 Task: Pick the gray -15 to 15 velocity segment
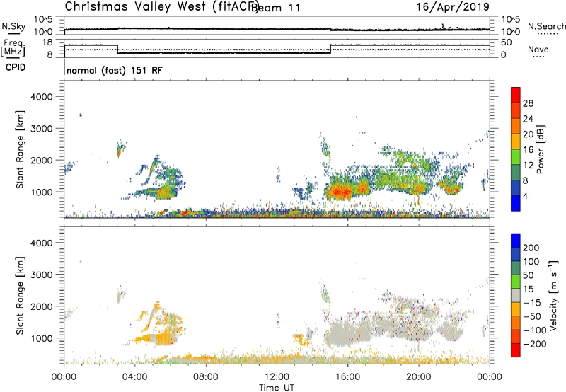pos(516,295)
